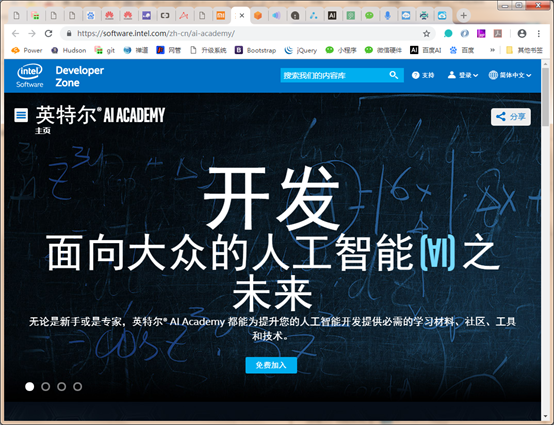Close the active Intel tab
The width and height of the screenshot is (554, 425).
(242, 16)
